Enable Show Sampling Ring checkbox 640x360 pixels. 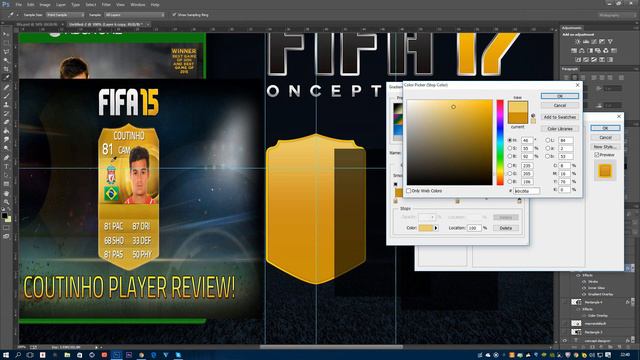pyautogui.click(x=174, y=15)
